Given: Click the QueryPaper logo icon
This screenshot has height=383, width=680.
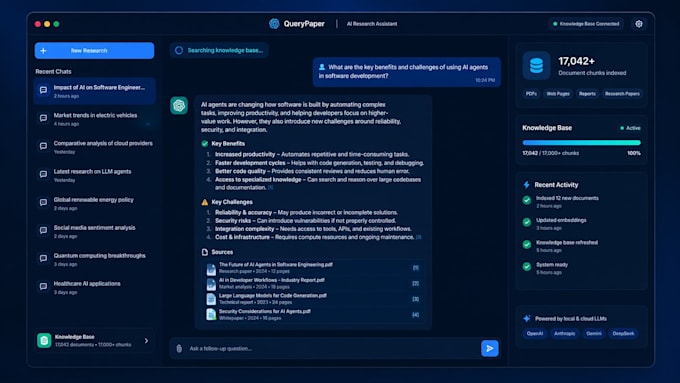Looking at the screenshot, I should pyautogui.click(x=274, y=24).
